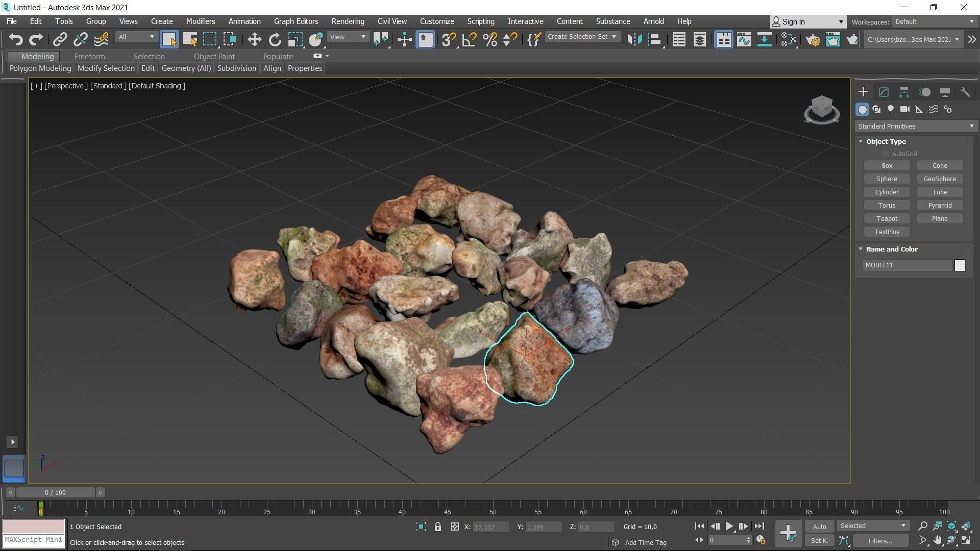Open the Display panel tab
The width and height of the screenshot is (980, 551).
coord(945,92)
